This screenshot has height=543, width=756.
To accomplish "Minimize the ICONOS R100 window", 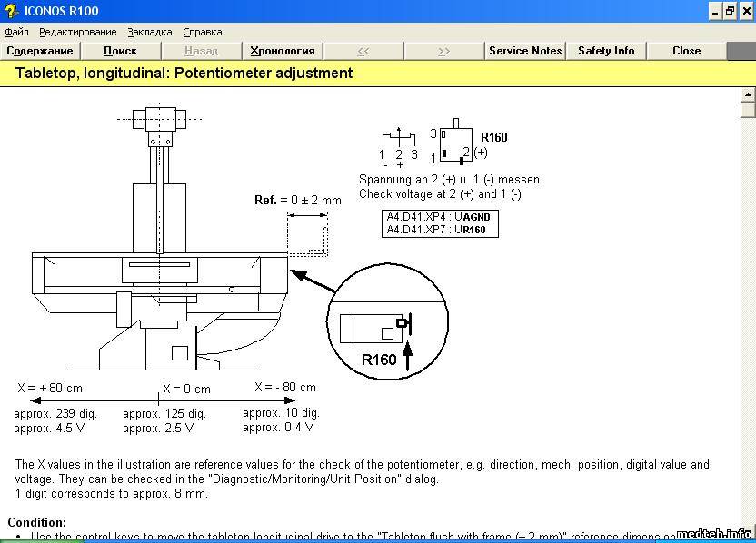I will click(x=713, y=11).
